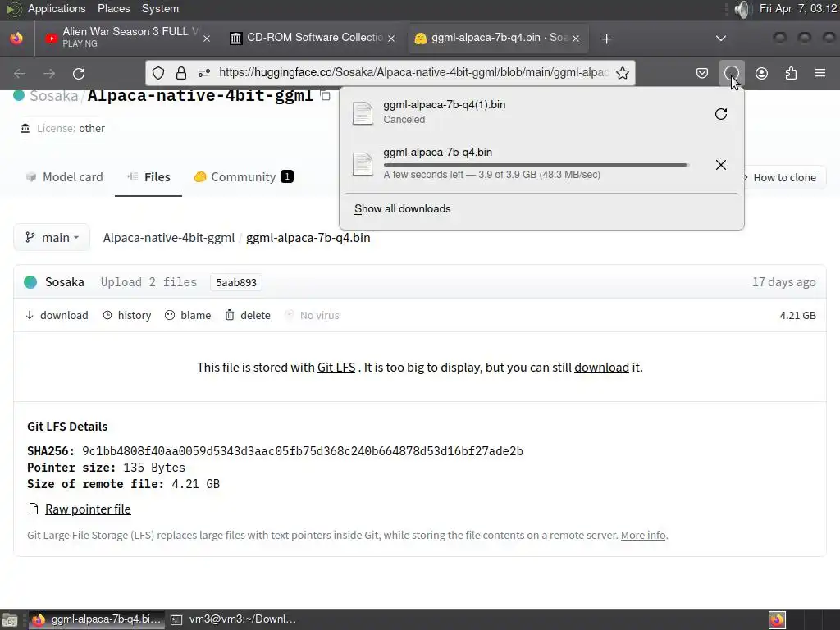Copy the model name with the copy icon
Viewport: 840px width, 630px height.
click(325, 96)
